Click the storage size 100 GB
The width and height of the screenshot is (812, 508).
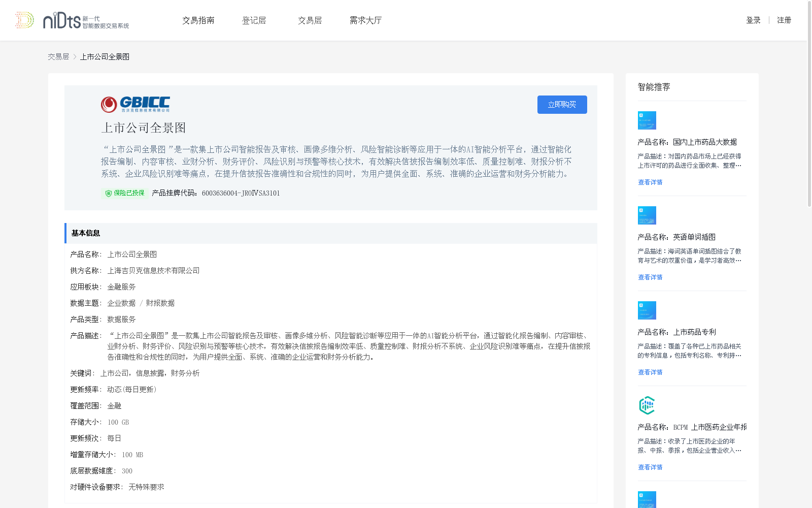pos(118,422)
